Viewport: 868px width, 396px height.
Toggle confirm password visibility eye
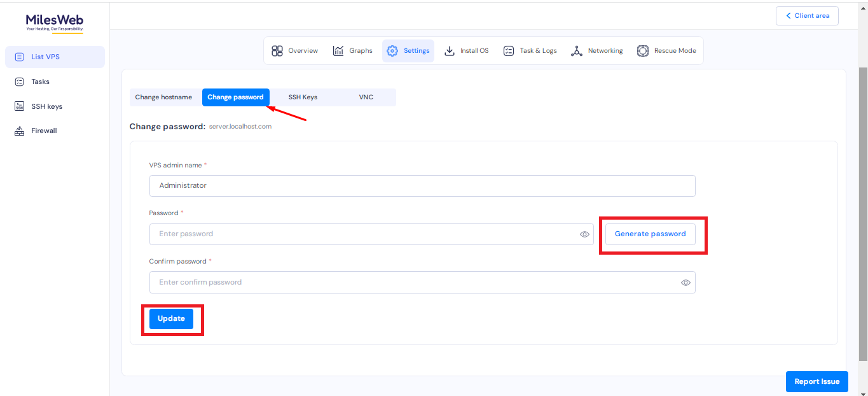click(685, 283)
